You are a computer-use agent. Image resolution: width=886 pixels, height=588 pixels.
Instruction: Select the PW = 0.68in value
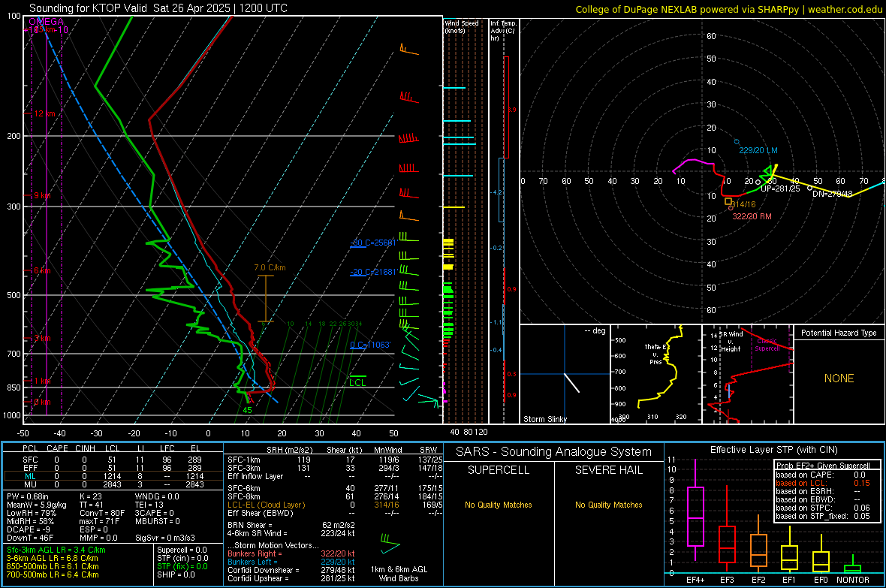tap(28, 496)
